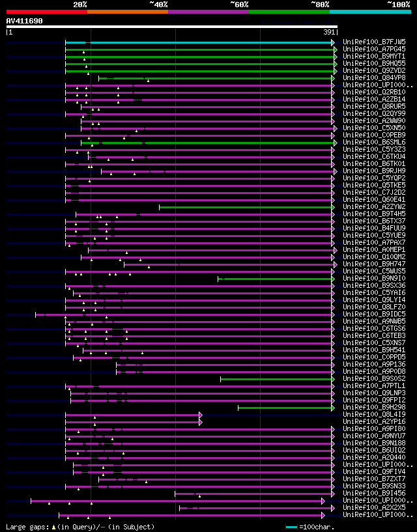Select label UniRef100_B9H541
Viewport: 417px width, 532px height.
pyautogui.click(x=374, y=350)
